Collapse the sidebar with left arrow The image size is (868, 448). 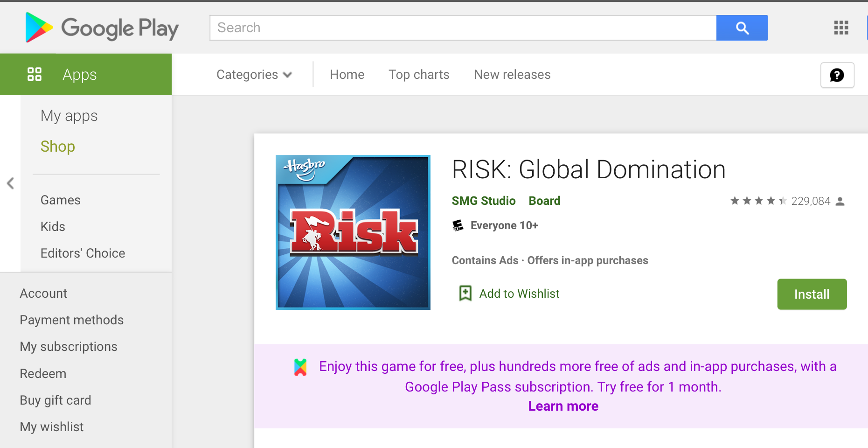click(10, 183)
